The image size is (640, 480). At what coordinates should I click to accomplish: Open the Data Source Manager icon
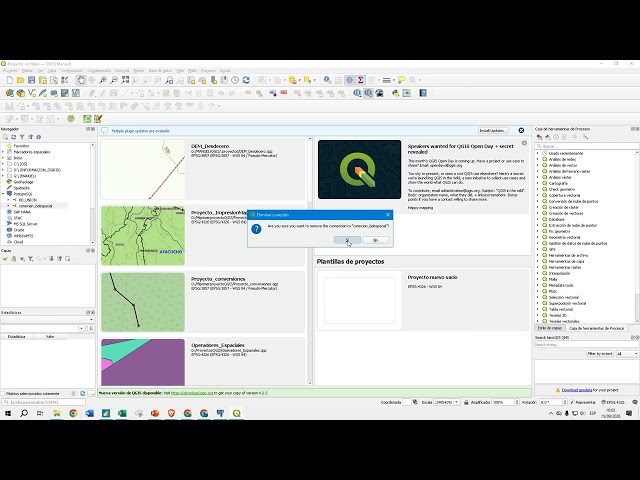(x=10, y=93)
